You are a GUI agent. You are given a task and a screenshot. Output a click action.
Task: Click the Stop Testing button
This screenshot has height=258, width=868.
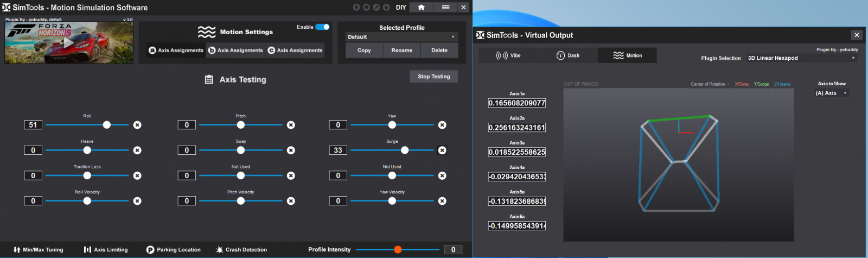tap(433, 77)
